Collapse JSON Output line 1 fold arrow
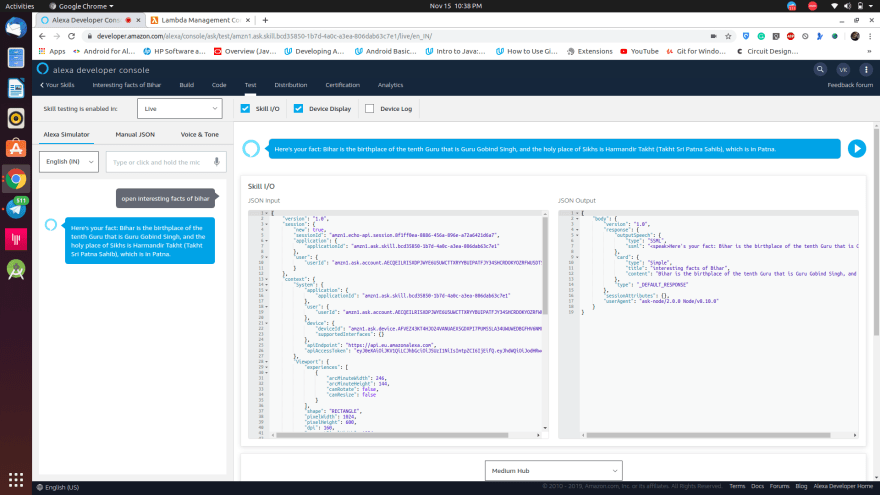The image size is (880, 495). pyautogui.click(x=577, y=213)
